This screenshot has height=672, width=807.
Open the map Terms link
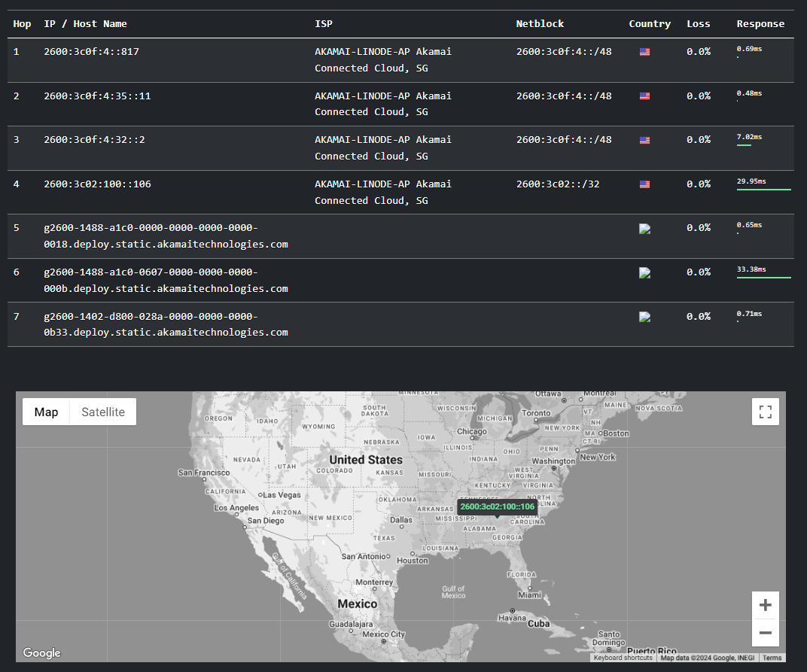click(772, 658)
